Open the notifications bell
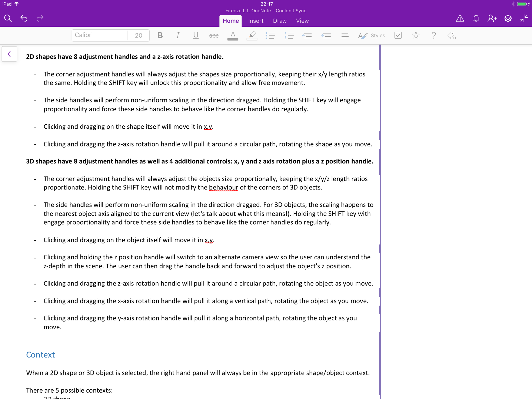This screenshot has width=532, height=399. pyautogui.click(x=476, y=19)
